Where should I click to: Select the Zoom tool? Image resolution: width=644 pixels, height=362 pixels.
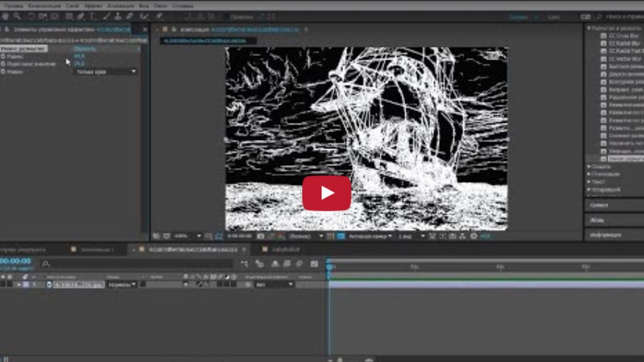17,17
